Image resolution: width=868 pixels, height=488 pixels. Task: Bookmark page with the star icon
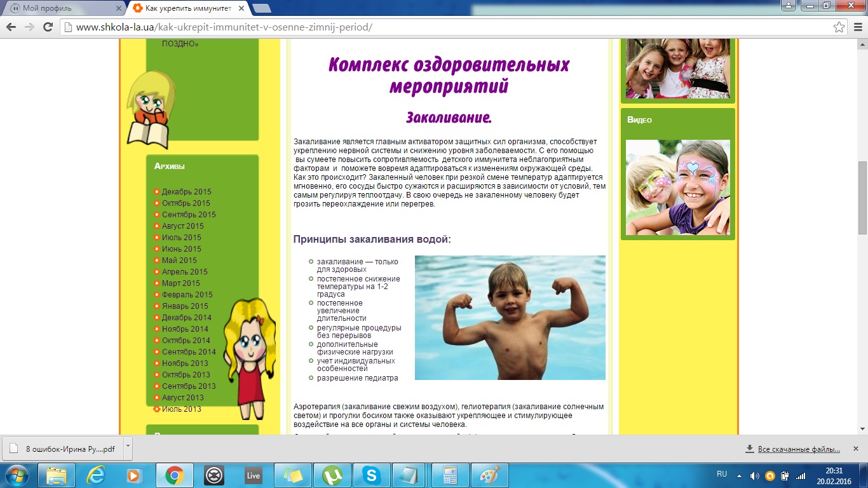click(839, 27)
